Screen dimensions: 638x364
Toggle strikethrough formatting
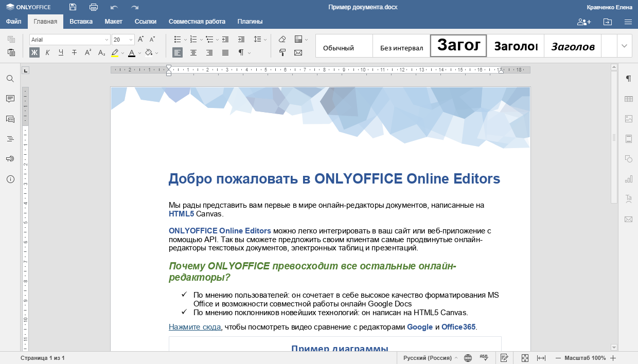75,52
